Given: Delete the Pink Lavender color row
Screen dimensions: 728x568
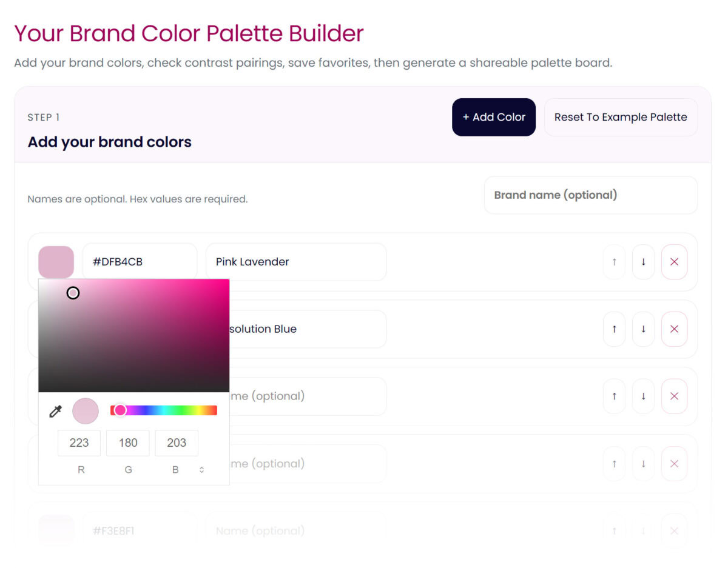Looking at the screenshot, I should coord(674,261).
